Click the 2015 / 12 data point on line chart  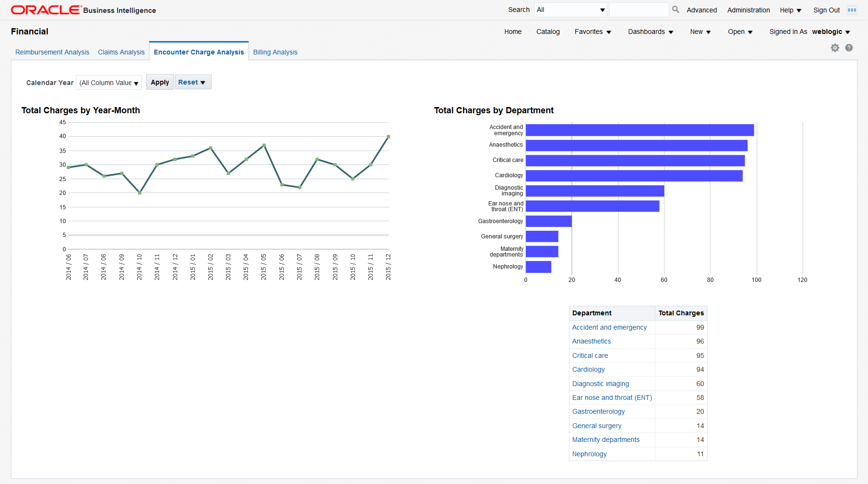pos(388,137)
